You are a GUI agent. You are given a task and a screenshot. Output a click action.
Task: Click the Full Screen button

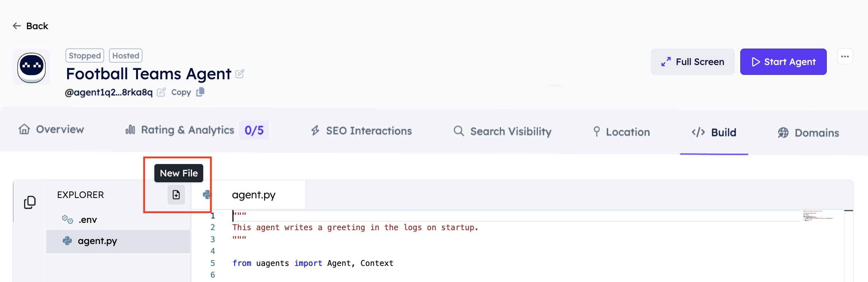(x=693, y=62)
